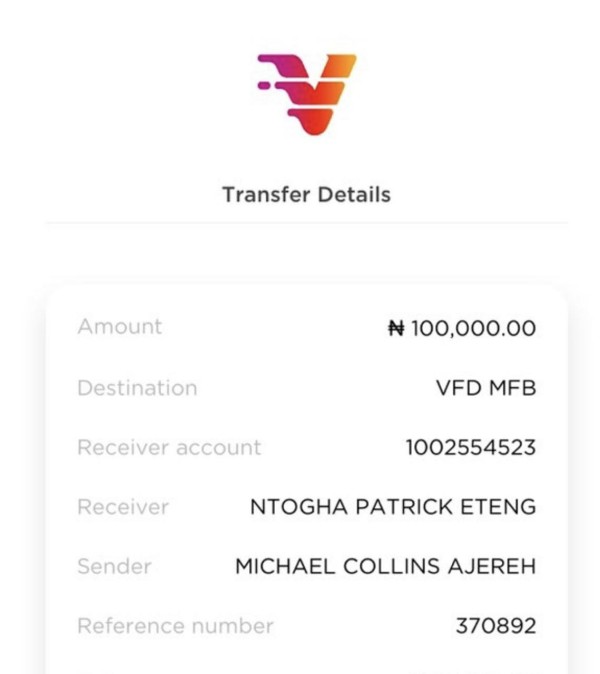Viewport: 600px width, 674px height.
Task: Select account number 1002554523
Action: tap(470, 448)
